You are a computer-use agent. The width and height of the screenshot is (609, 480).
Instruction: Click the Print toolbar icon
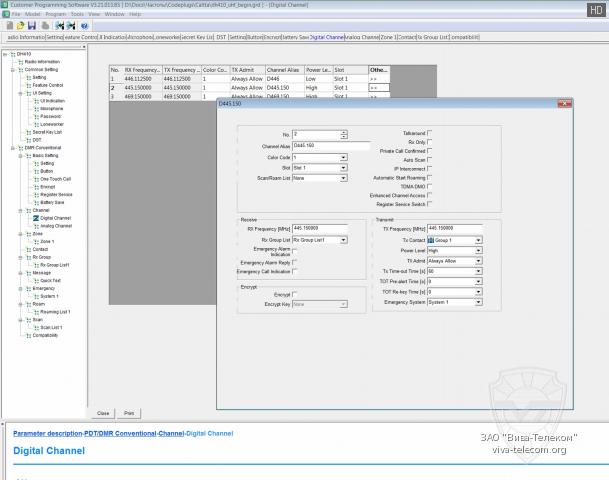point(45,26)
